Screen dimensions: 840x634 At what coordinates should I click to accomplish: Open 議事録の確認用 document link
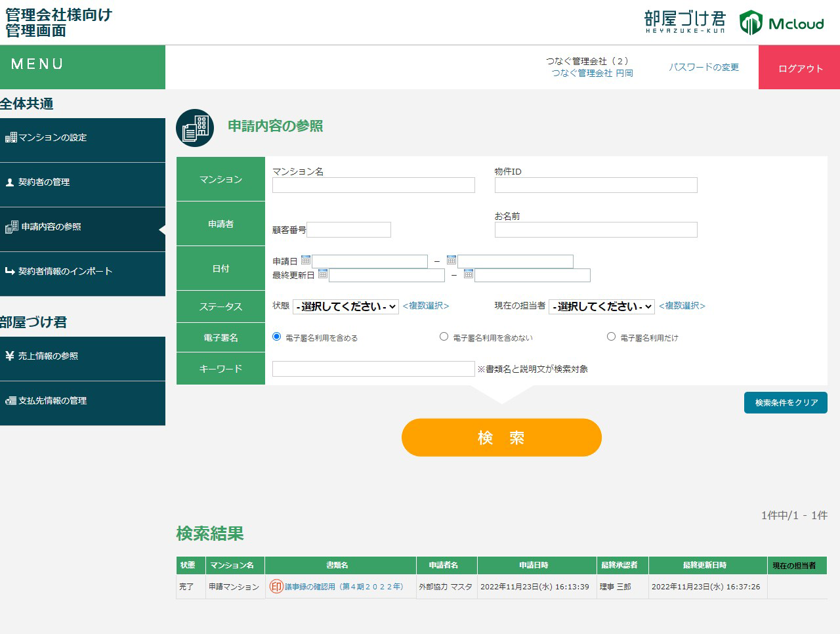coord(344,587)
